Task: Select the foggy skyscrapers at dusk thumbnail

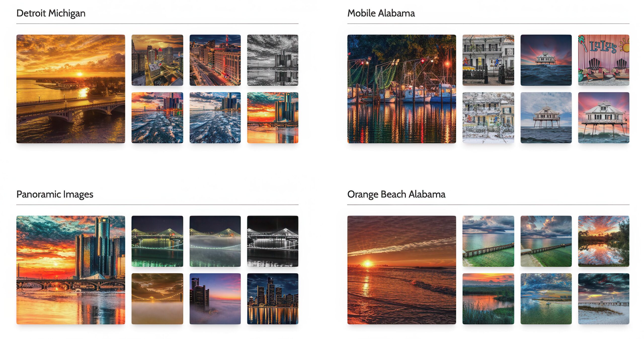Action: tap(215, 299)
